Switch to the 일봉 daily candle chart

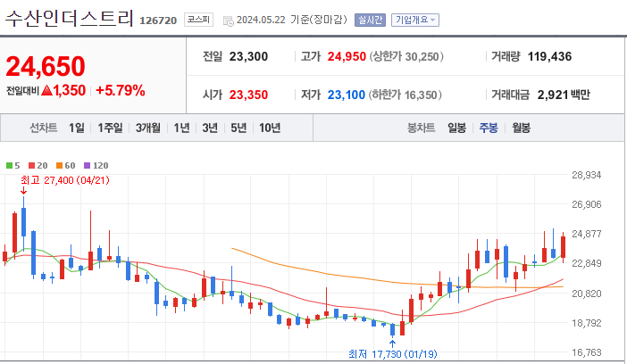point(456,128)
